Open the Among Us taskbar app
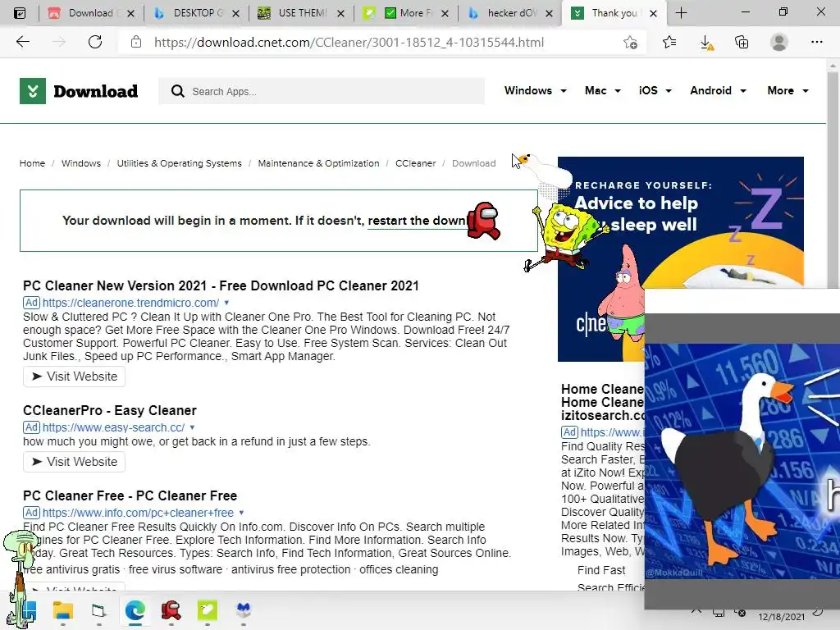This screenshot has width=840, height=630. tap(171, 610)
